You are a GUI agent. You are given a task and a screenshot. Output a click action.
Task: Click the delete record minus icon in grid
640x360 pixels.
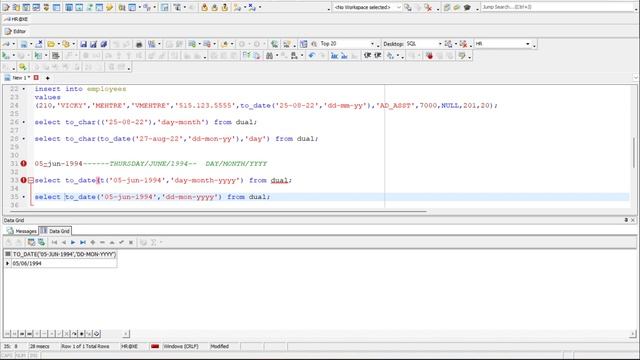[102, 242]
